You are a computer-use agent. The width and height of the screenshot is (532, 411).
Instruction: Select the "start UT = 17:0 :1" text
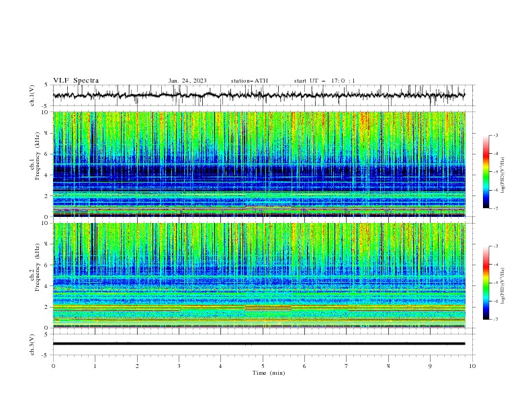(324, 81)
